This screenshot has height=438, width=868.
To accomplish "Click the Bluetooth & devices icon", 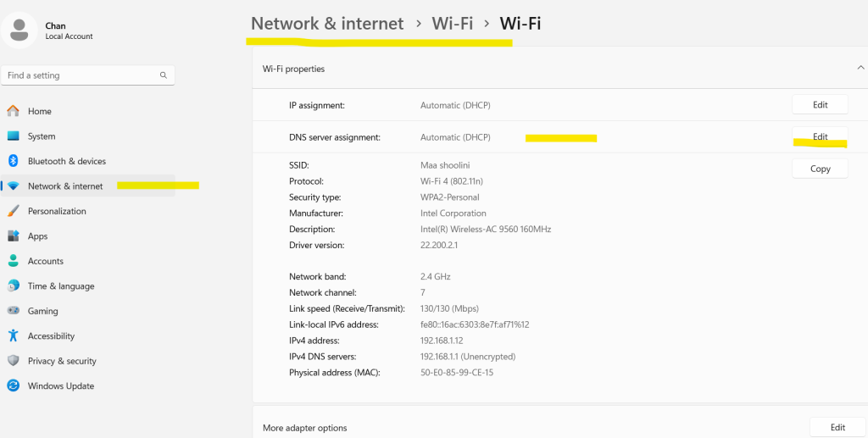I will pos(13,161).
